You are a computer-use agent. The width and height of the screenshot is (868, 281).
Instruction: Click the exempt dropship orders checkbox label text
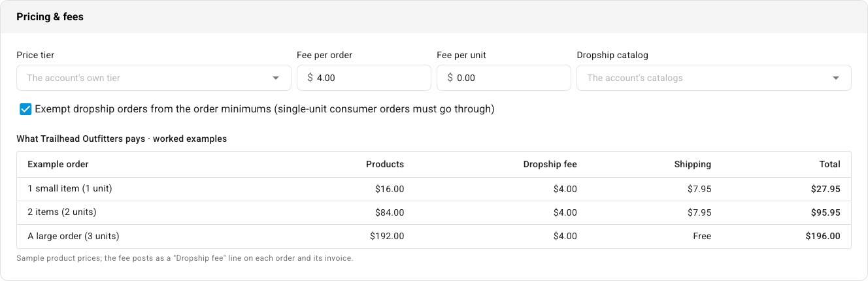[265, 109]
